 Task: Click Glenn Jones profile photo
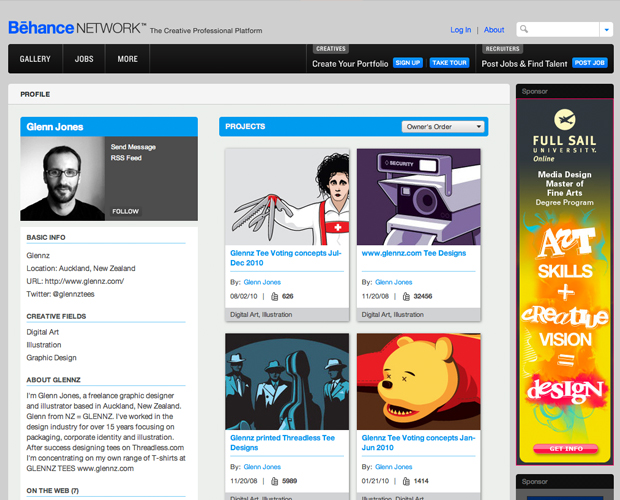coord(62,179)
